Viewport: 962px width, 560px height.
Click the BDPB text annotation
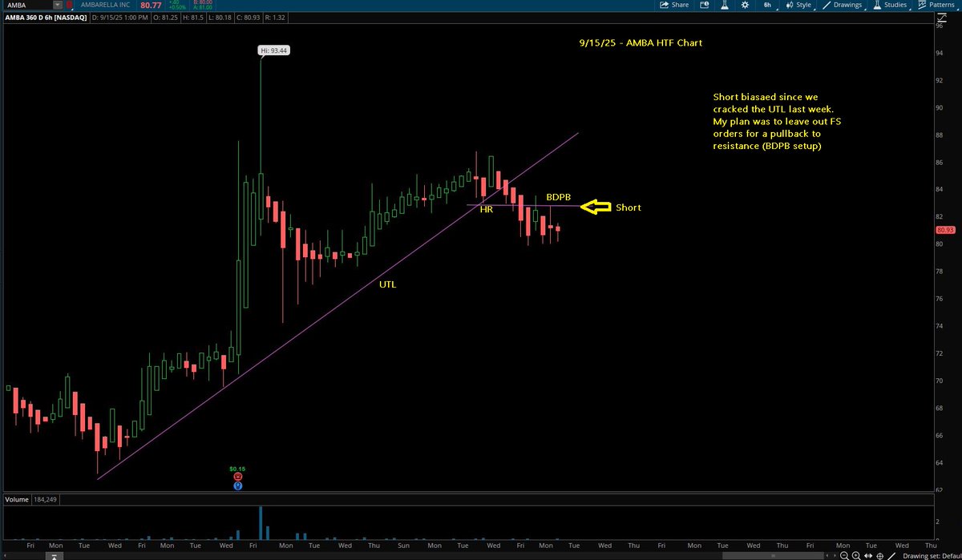(559, 196)
